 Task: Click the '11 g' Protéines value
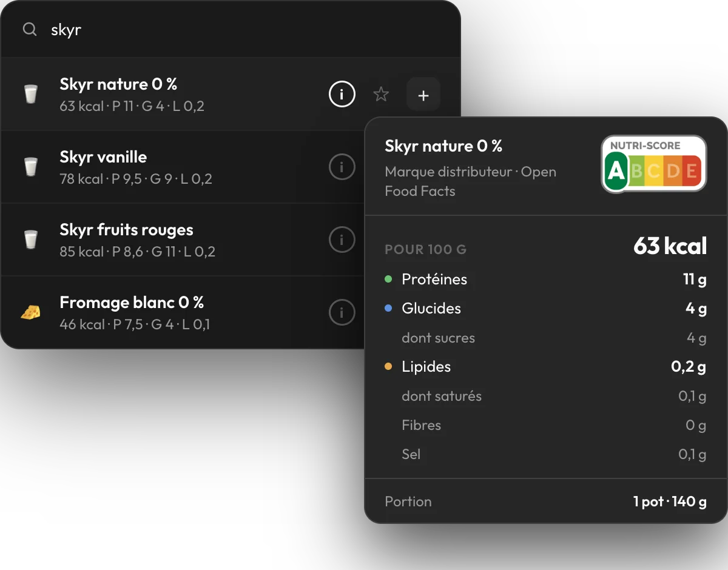[695, 280]
